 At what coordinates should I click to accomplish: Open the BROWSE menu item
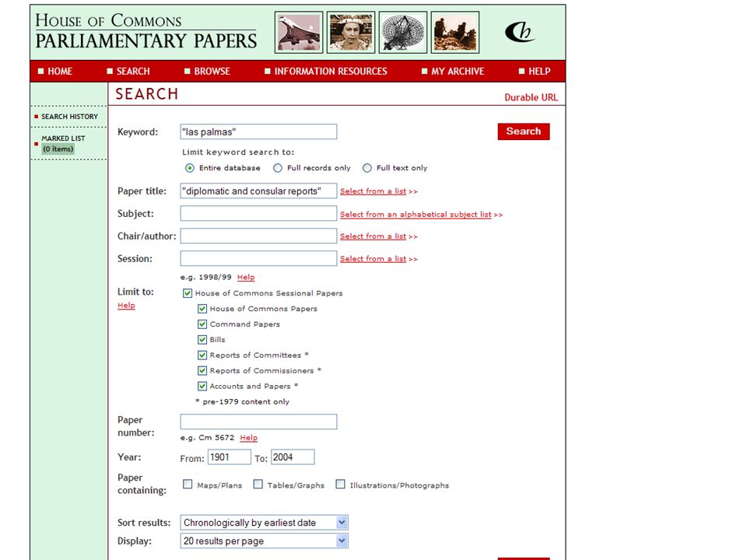pos(212,72)
